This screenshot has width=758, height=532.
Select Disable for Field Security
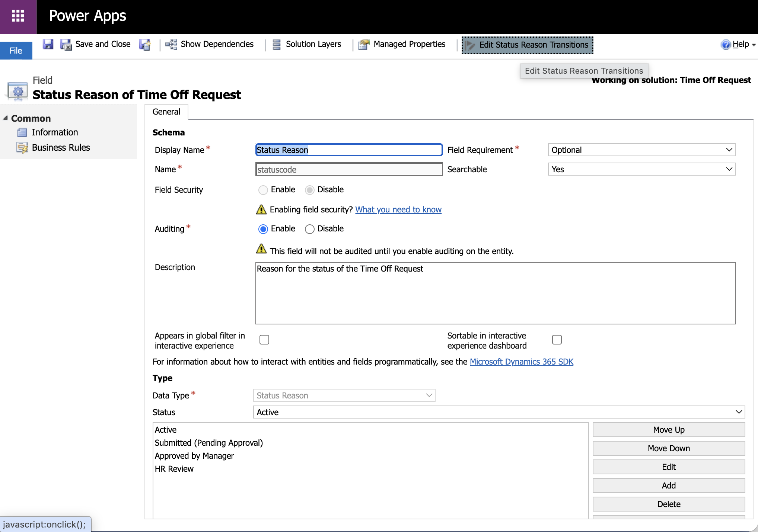pyautogui.click(x=310, y=190)
